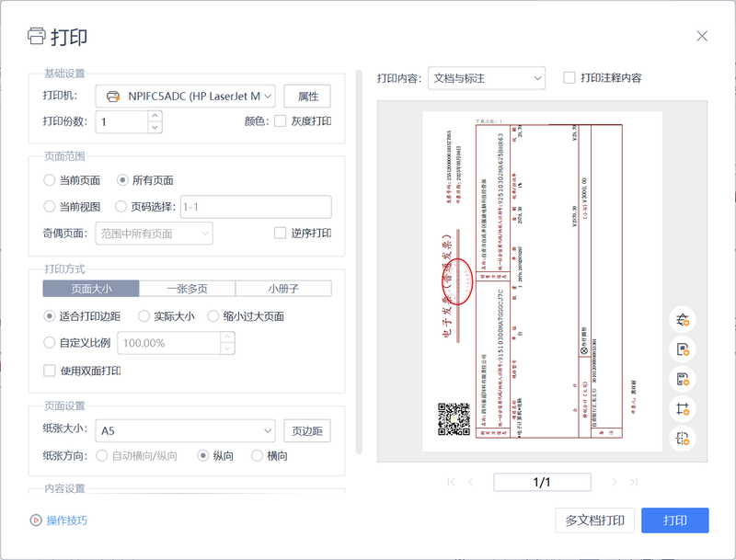Screen dimensions: 736x560
Task: Open the printer selection dropdown
Action: (x=268, y=96)
